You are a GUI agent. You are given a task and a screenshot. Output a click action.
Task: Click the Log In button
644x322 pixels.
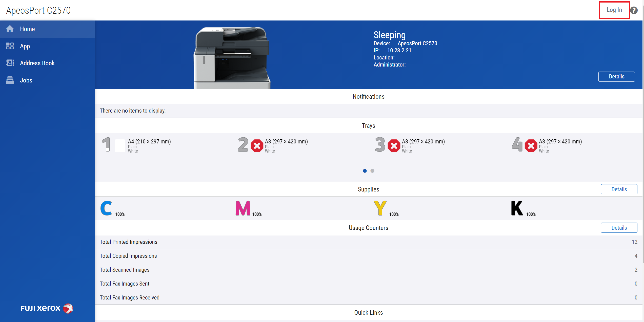click(614, 10)
